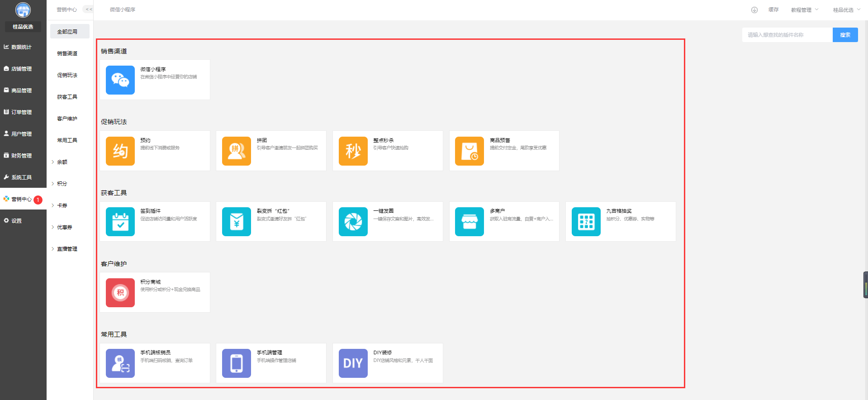Open the 微信小程序 app icon

click(120, 80)
